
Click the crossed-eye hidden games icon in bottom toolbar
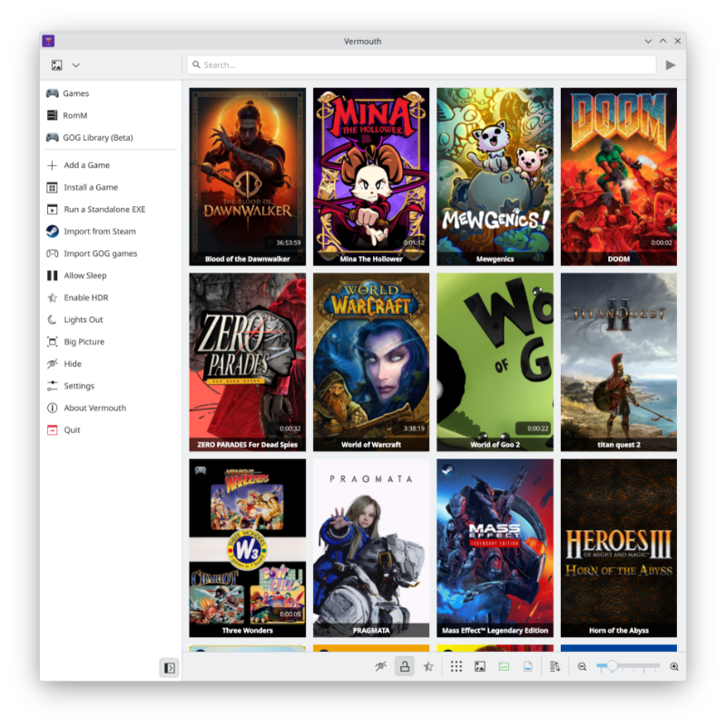[x=380, y=666]
